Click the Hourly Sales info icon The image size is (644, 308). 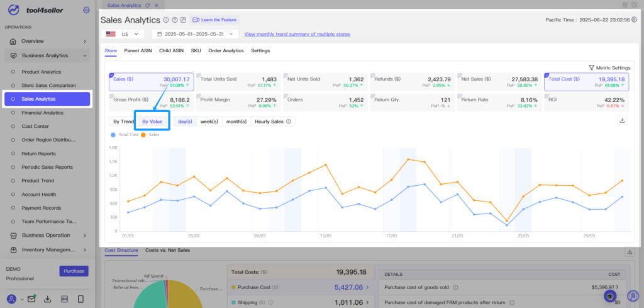click(288, 122)
